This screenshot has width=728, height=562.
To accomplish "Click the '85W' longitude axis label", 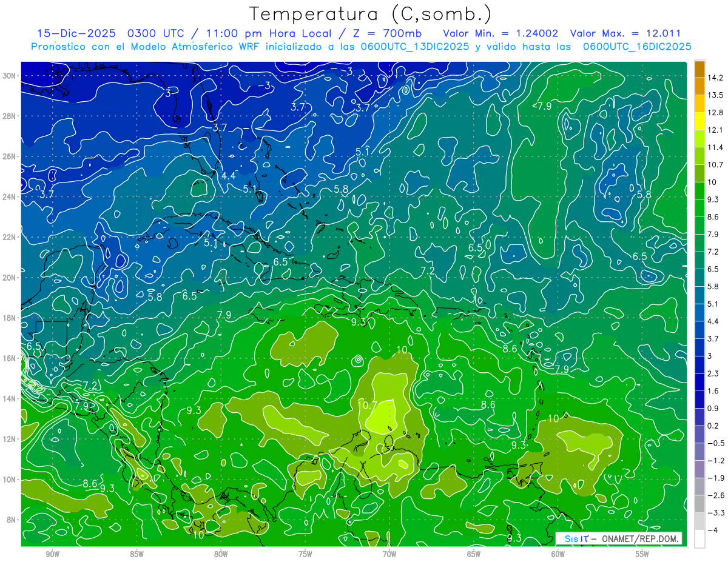I will 136,554.
